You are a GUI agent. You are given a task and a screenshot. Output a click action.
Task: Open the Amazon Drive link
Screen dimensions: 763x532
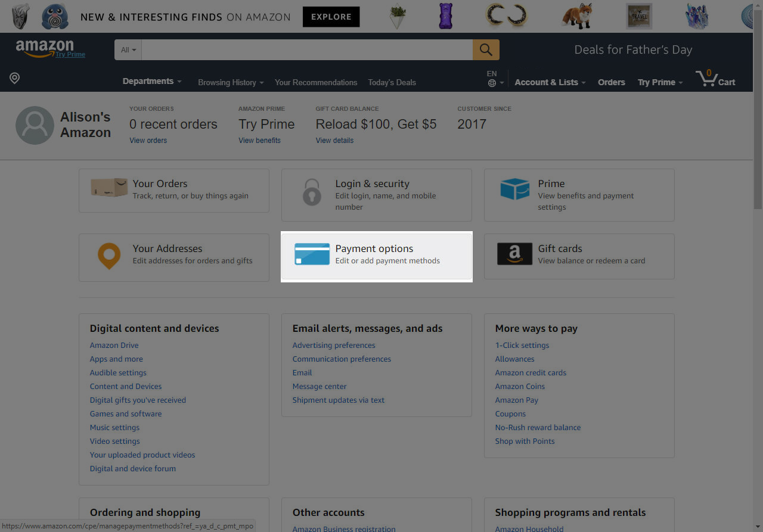click(114, 346)
